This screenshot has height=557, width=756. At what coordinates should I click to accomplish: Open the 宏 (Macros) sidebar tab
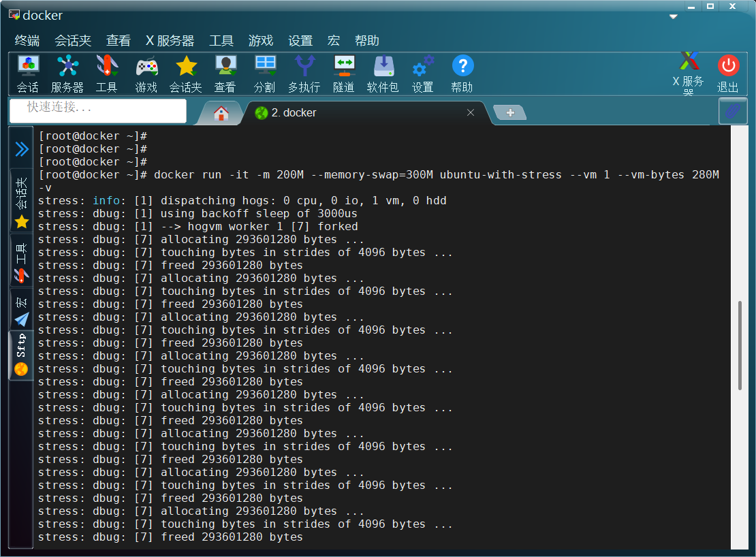(x=21, y=311)
